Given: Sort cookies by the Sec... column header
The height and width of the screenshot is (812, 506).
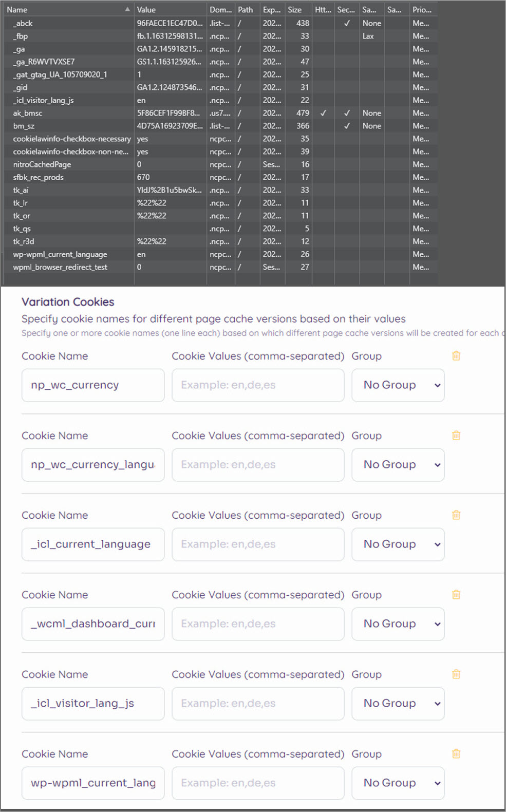Looking at the screenshot, I should 347,10.
